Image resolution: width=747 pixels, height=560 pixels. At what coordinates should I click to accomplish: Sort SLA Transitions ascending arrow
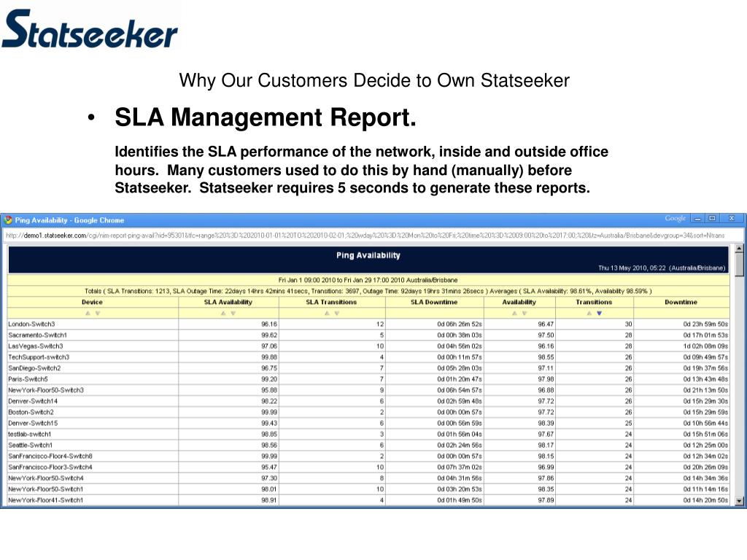click(x=327, y=314)
